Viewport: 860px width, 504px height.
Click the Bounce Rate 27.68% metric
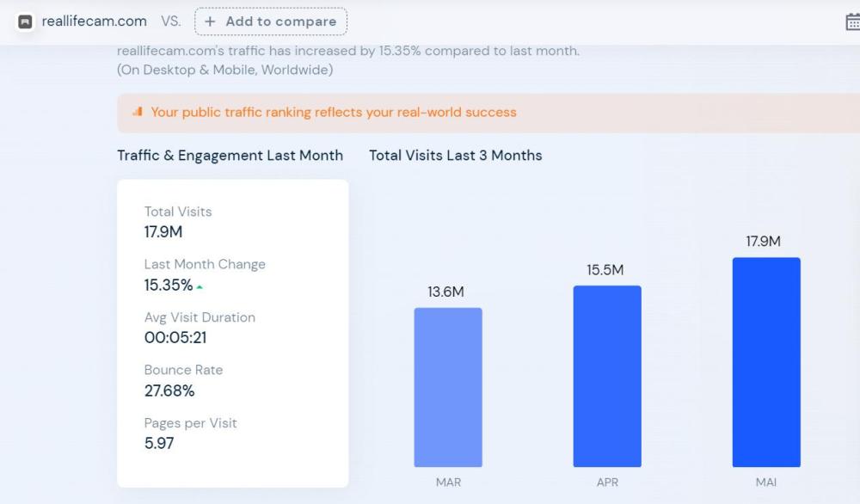coord(169,390)
